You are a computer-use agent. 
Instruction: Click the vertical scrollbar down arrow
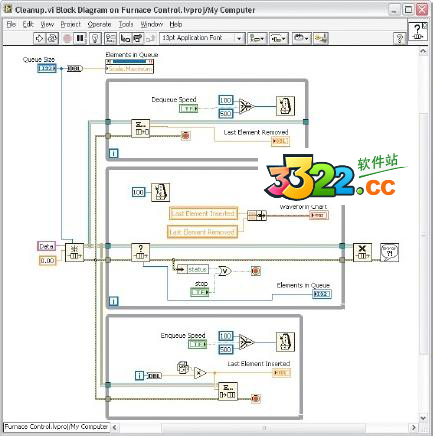(x=423, y=418)
